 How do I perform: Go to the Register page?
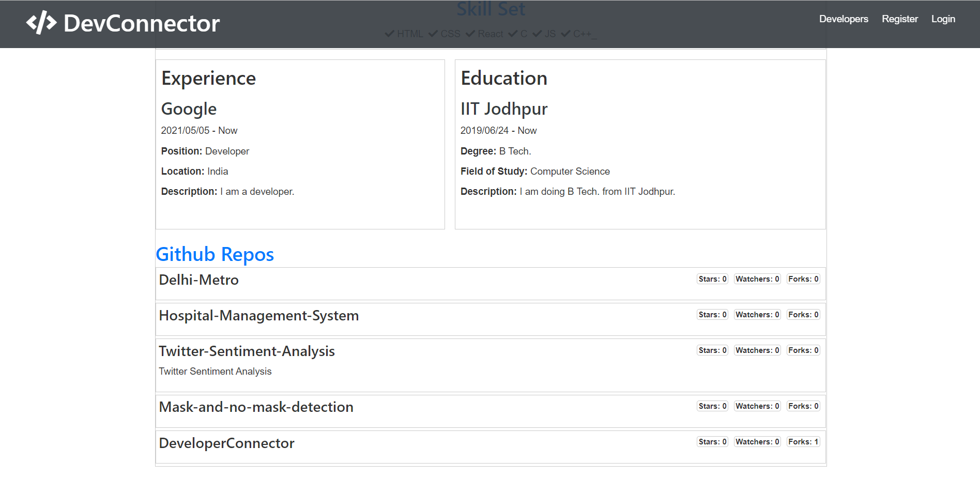[899, 19]
